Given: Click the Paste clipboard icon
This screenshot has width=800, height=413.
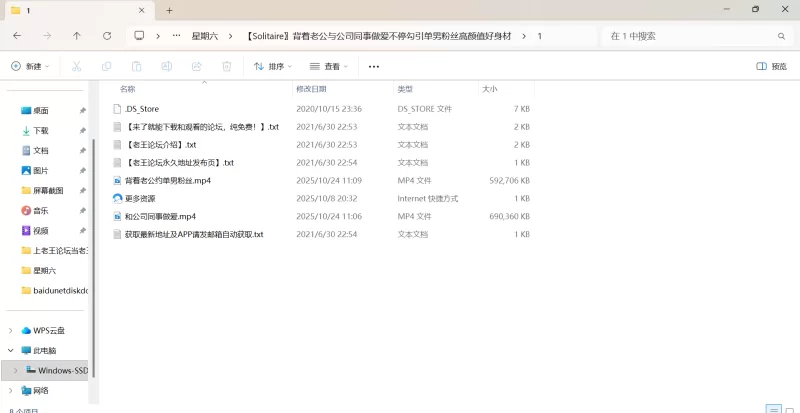Looking at the screenshot, I should point(136,66).
